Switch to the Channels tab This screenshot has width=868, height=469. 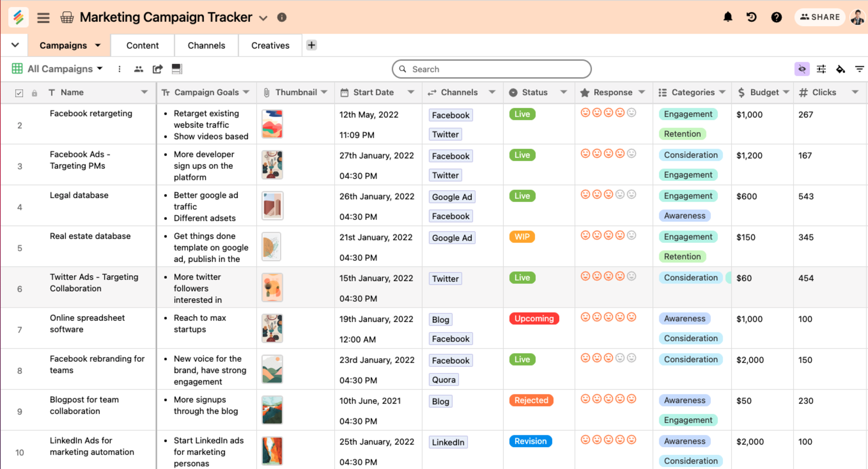click(x=207, y=45)
